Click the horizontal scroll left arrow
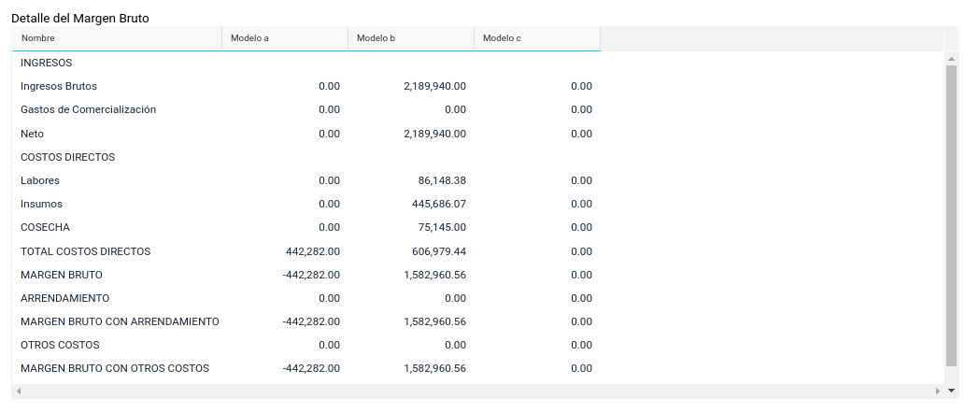 [19, 391]
